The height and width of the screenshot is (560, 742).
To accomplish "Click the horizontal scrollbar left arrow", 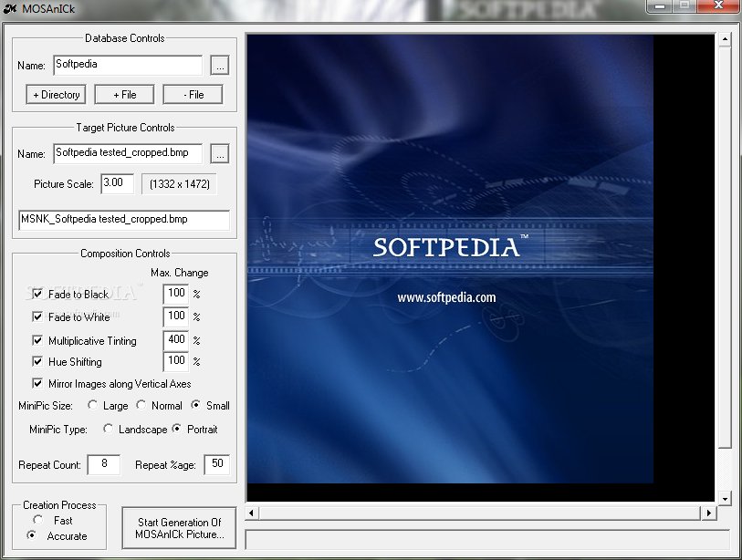I will pyautogui.click(x=251, y=513).
